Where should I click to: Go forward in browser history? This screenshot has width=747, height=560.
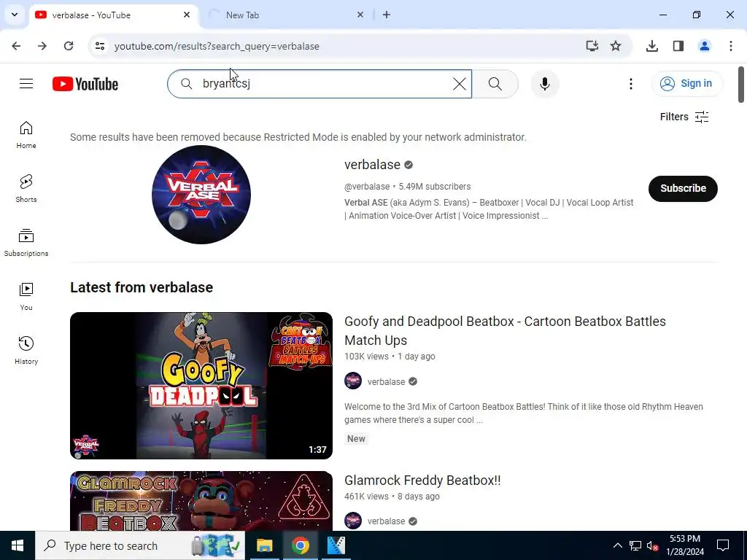[x=42, y=46]
